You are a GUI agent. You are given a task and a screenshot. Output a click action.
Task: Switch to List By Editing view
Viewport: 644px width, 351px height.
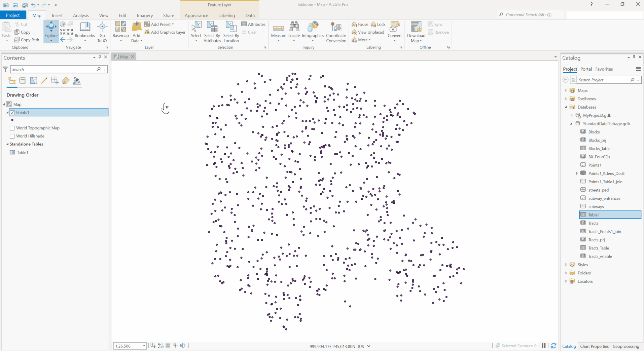[44, 81]
